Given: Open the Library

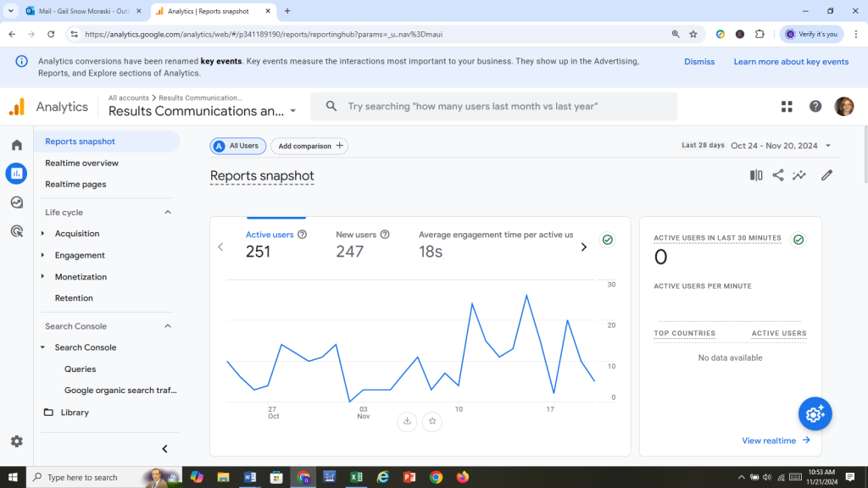Looking at the screenshot, I should (x=75, y=413).
